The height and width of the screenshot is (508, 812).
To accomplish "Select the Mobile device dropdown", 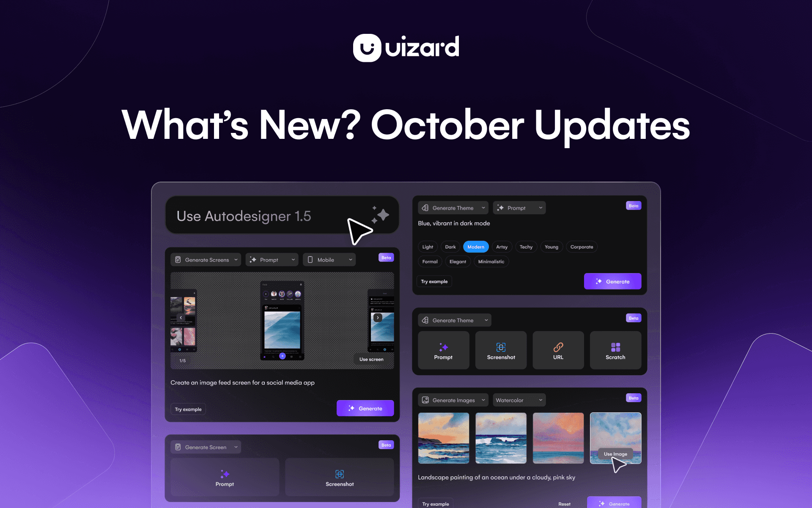I will 330,259.
